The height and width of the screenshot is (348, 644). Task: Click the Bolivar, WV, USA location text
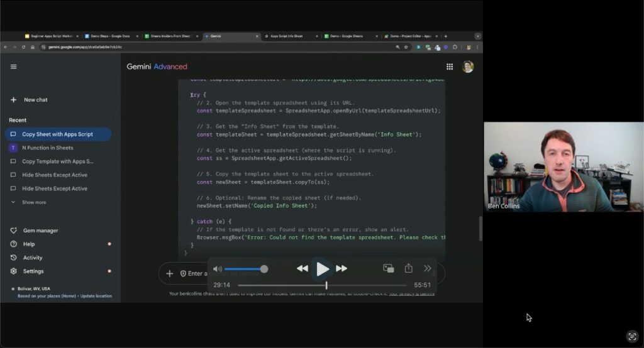point(34,288)
